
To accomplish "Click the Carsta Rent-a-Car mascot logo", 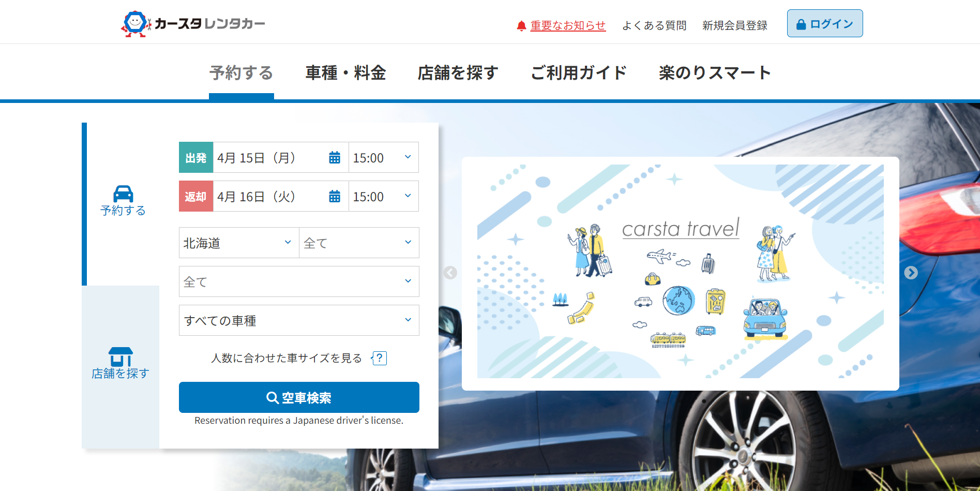I will [135, 23].
